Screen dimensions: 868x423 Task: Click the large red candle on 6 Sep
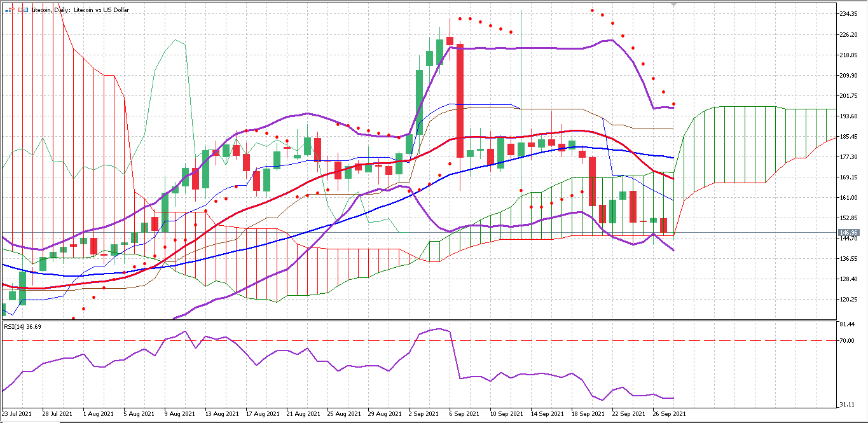(x=460, y=101)
